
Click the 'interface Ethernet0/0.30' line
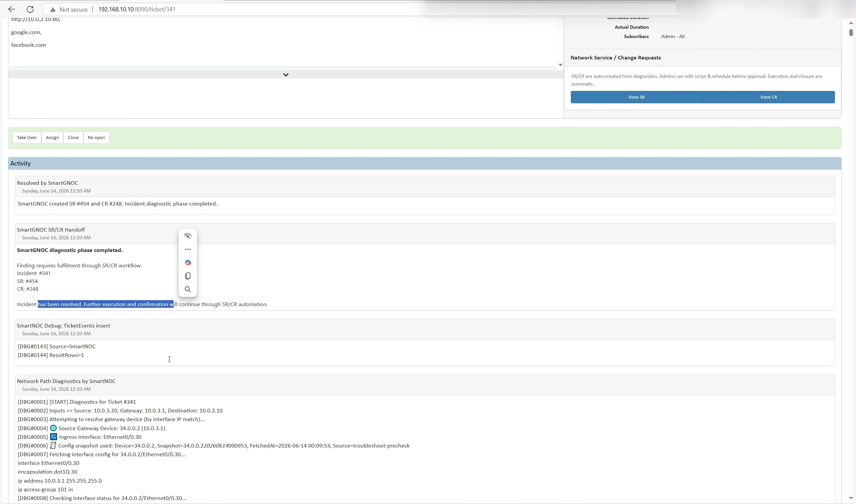(x=48, y=463)
